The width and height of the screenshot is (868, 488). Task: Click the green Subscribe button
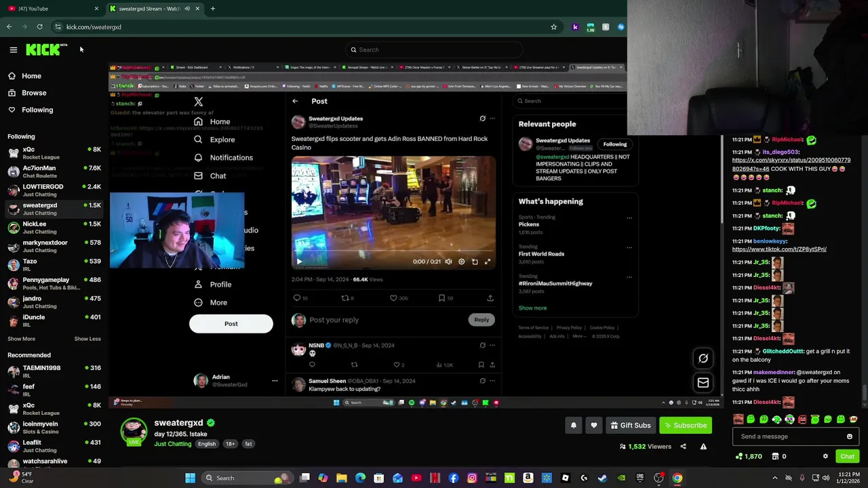pos(686,425)
